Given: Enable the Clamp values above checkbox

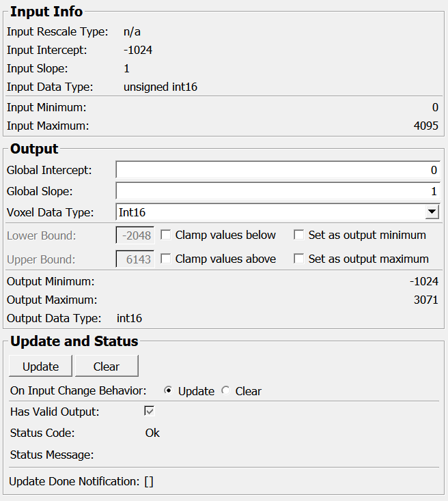Looking at the screenshot, I should pos(165,259).
